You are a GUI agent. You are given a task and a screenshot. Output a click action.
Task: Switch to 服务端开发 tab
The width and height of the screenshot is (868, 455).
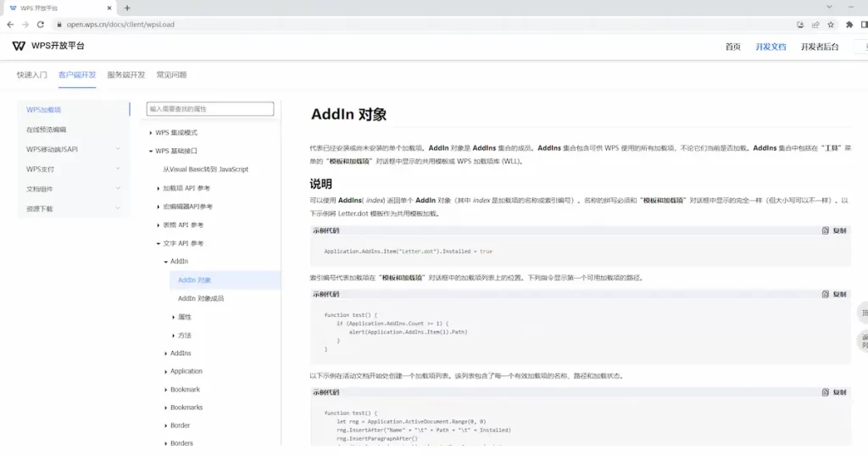point(125,75)
